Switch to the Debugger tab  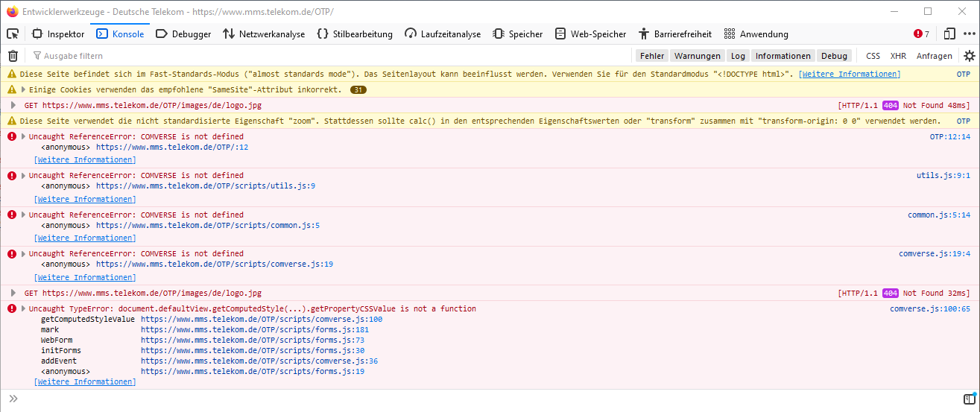[x=183, y=34]
